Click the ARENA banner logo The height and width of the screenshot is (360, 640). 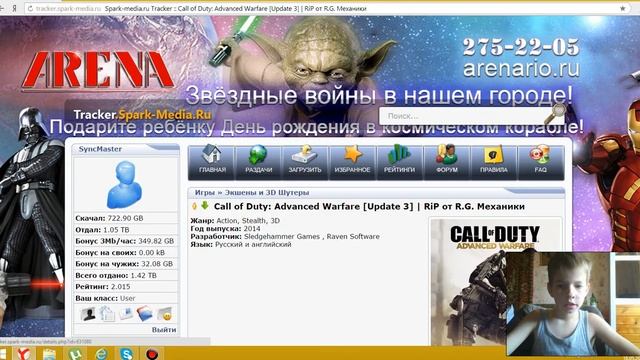point(98,70)
